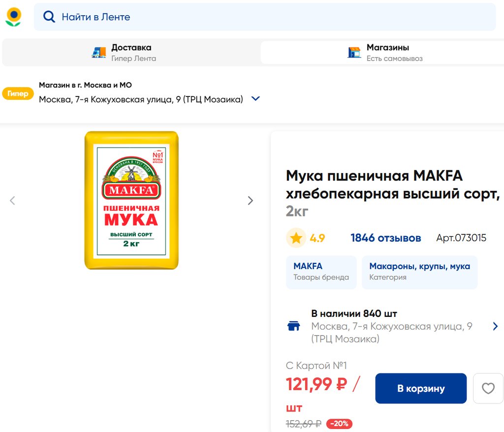
Task: Click the yellow rating star icon
Action: pyautogui.click(x=296, y=238)
